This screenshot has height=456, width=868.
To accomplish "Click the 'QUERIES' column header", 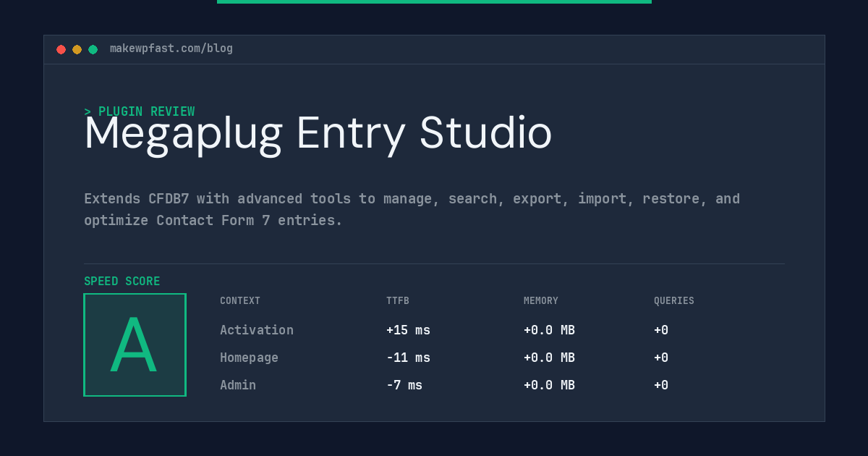I will (x=674, y=301).
